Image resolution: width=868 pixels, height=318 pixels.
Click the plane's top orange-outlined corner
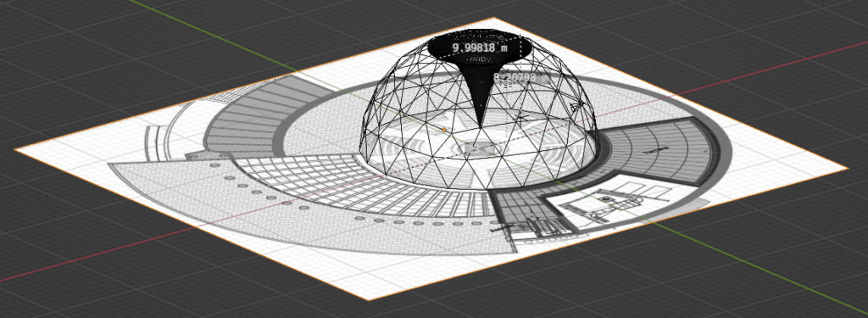click(x=494, y=19)
